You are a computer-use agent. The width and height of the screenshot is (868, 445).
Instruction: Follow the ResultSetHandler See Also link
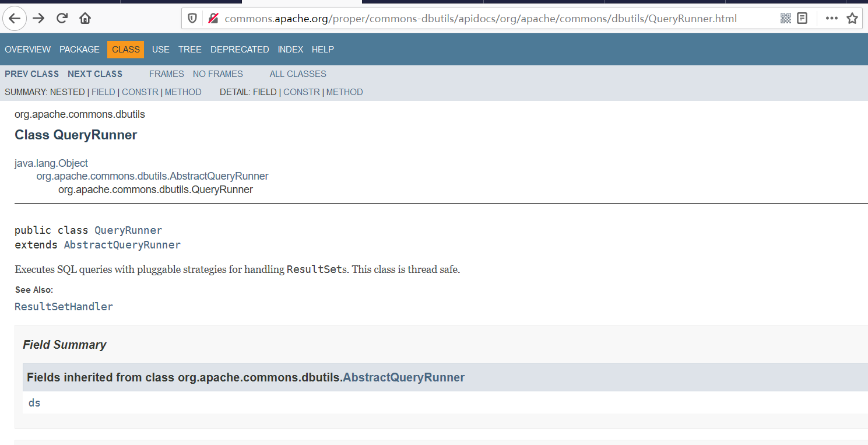64,306
